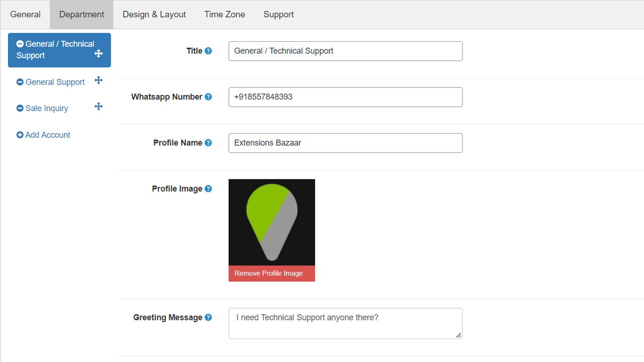Image resolution: width=644 pixels, height=362 pixels.
Task: Click the Whatsapp Number help icon
Action: tap(208, 97)
